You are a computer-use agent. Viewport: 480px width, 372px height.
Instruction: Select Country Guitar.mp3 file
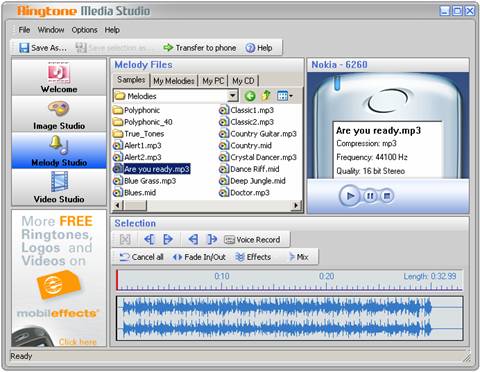point(258,134)
